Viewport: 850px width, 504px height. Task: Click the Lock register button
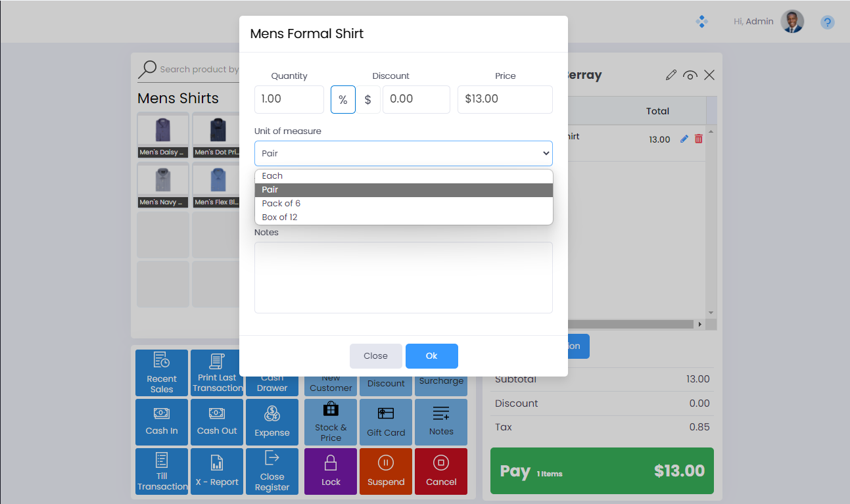point(331,471)
